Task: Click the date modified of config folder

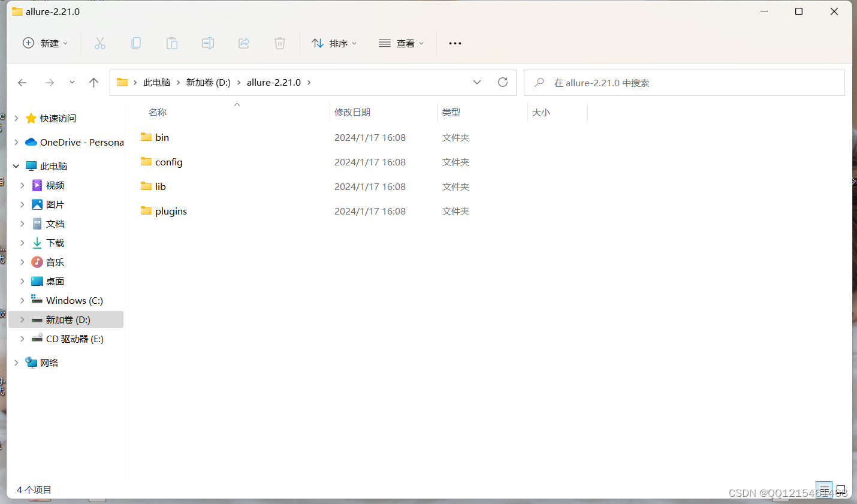Action: pos(370,162)
